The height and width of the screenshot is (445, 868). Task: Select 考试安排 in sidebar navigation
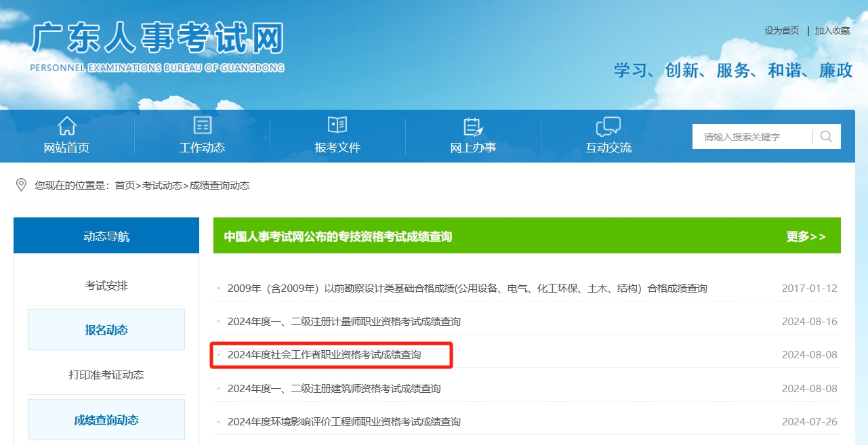(x=106, y=286)
